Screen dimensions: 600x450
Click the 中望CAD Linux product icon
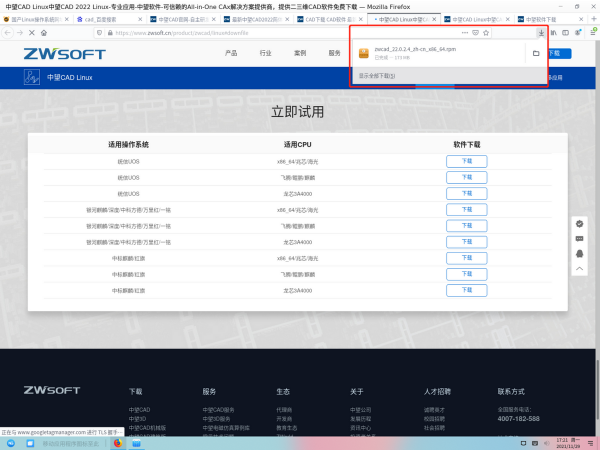[31, 77]
